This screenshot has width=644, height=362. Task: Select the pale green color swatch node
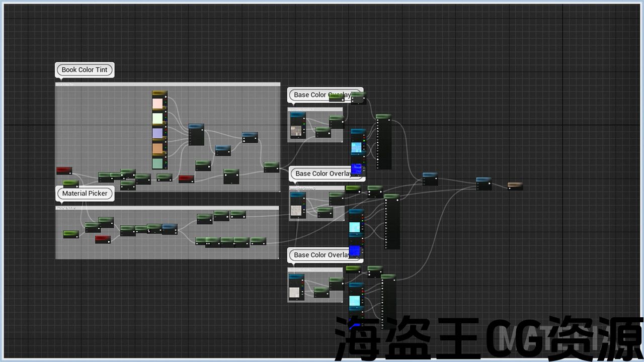(x=157, y=119)
